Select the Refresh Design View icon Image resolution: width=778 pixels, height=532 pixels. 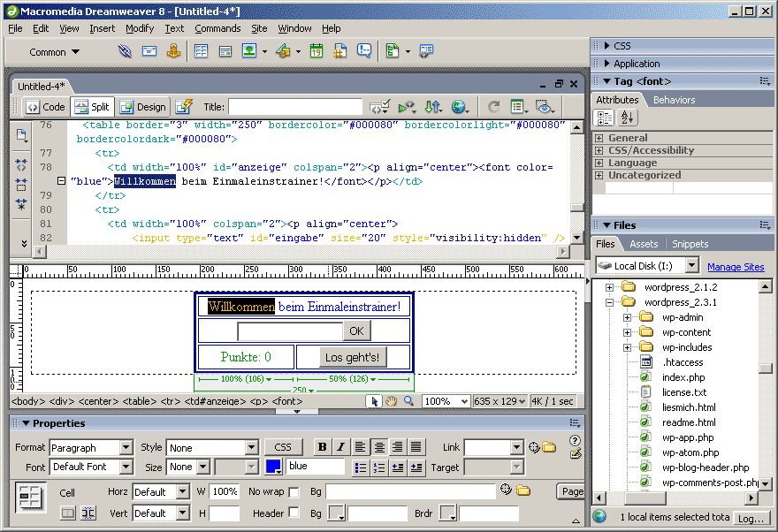click(x=492, y=107)
